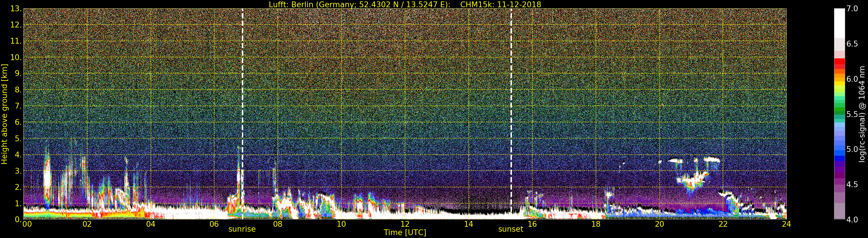The width and height of the screenshot is (868, 238).
Task: Click time axis tick '00'
Action: point(27,224)
